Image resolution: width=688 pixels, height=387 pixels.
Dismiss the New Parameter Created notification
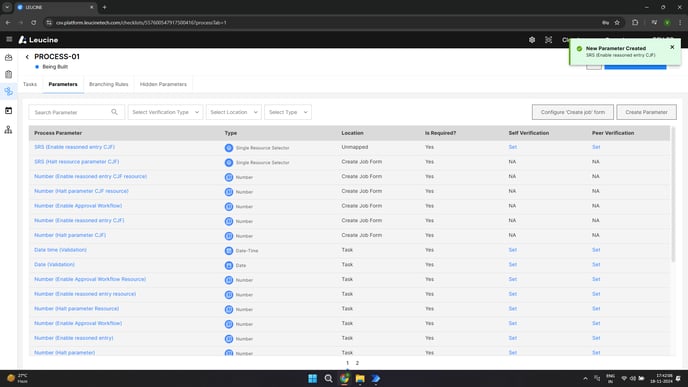tap(672, 47)
